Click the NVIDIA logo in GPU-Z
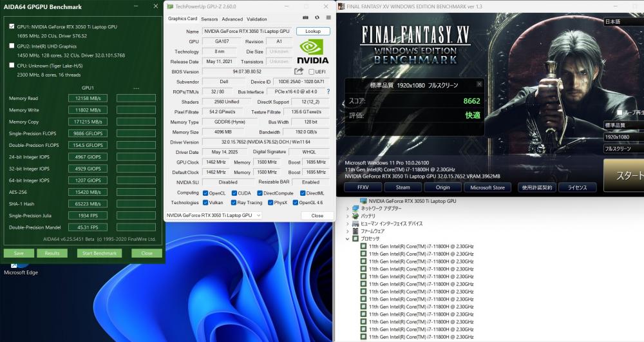The image size is (644, 342). [312, 52]
